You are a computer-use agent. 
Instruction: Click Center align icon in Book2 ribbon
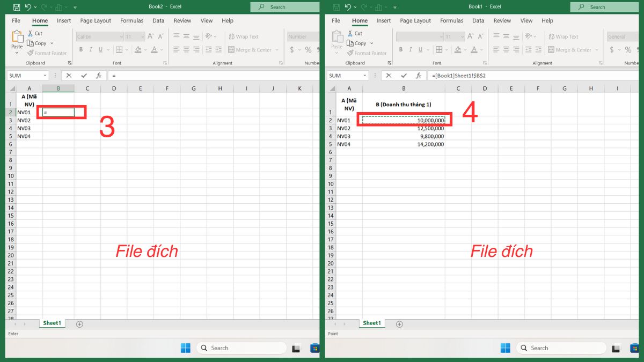(x=186, y=49)
